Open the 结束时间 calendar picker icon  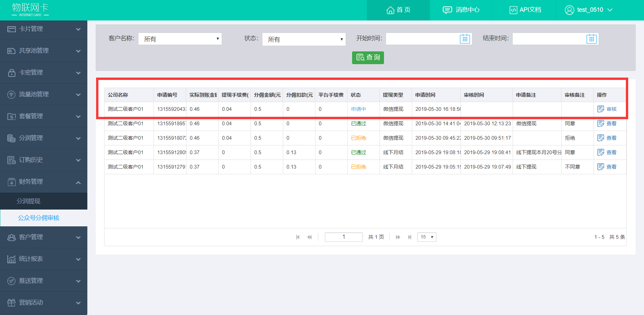tap(592, 39)
